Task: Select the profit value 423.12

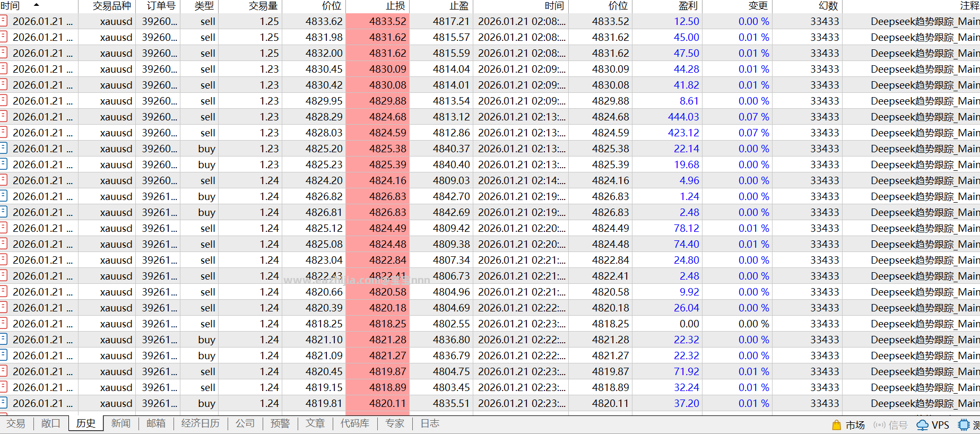Action: pos(683,133)
